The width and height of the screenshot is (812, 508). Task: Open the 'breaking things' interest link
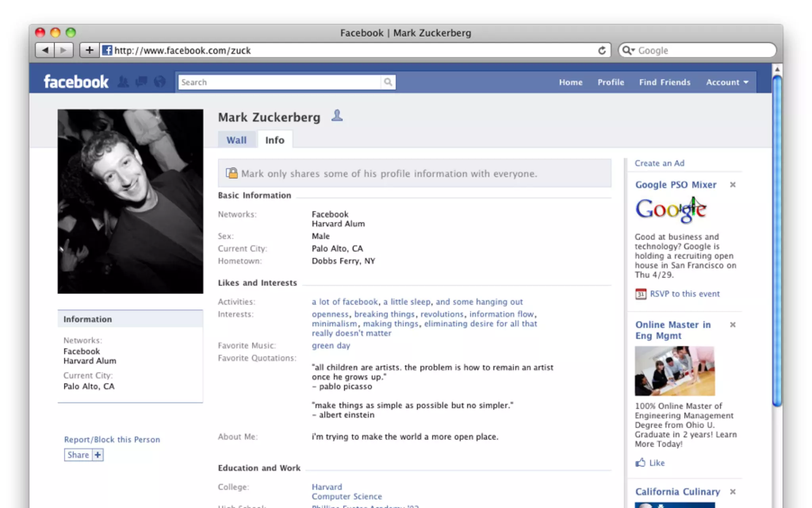[384, 314]
